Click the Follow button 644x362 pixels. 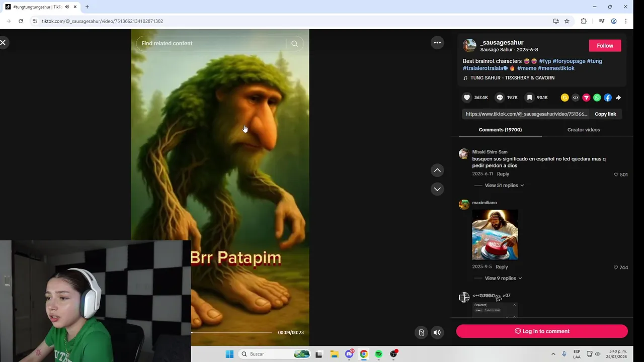point(605,46)
